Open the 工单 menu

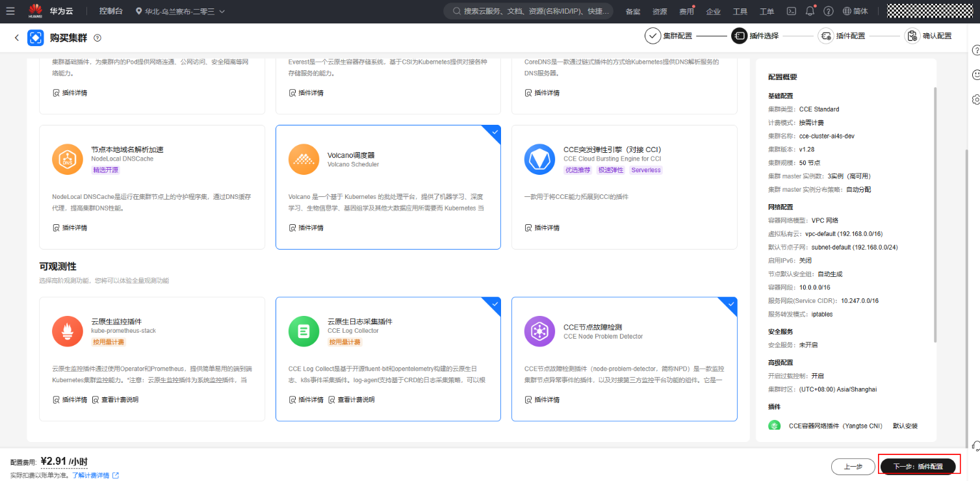(767, 11)
